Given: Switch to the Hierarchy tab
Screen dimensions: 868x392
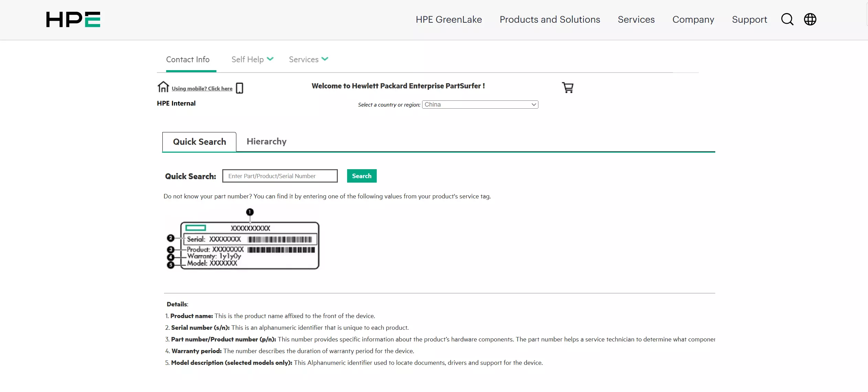Looking at the screenshot, I should 266,141.
